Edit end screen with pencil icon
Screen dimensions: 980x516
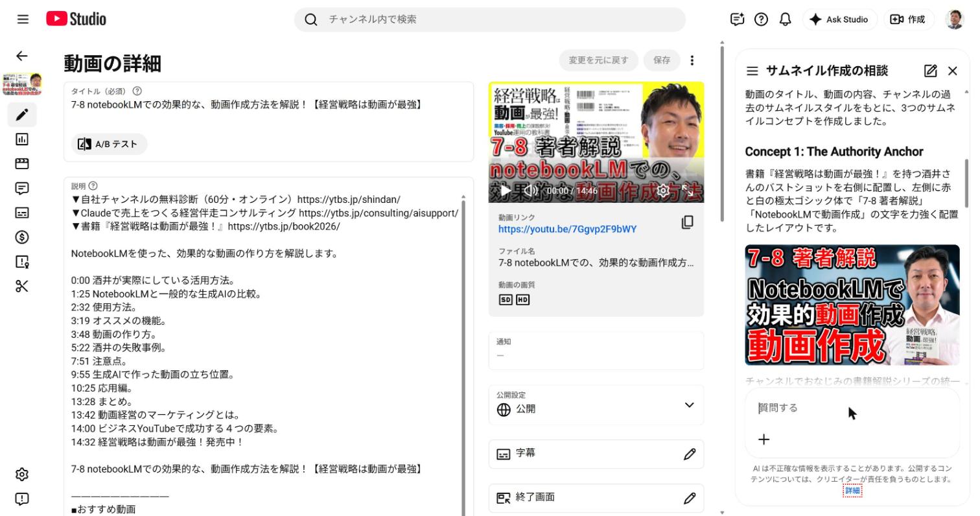(x=690, y=498)
